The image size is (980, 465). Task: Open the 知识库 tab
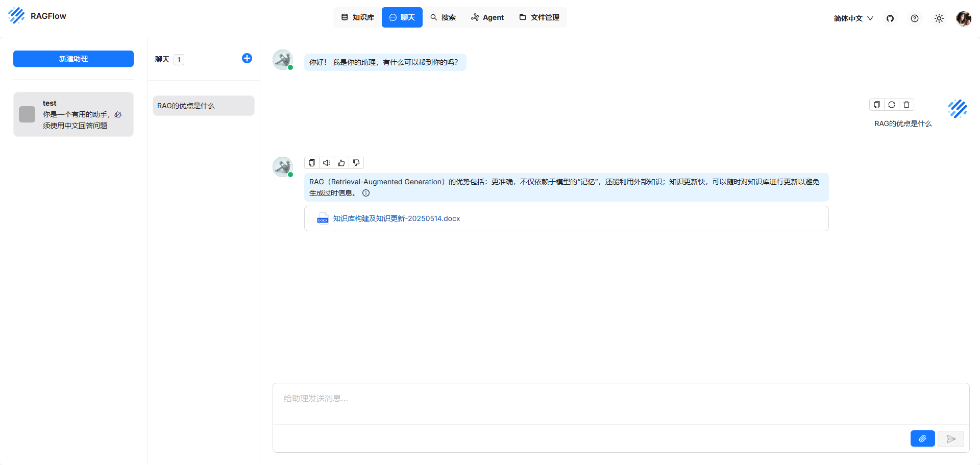click(x=357, y=17)
